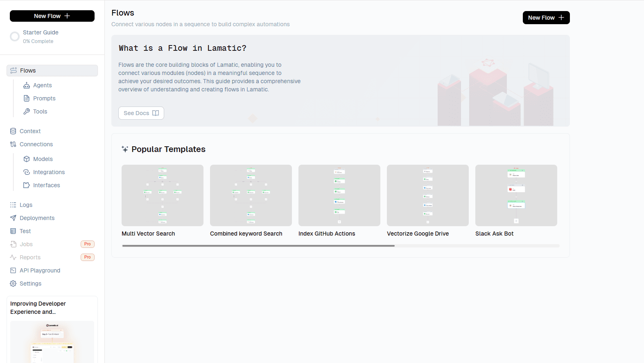
Task: Click the Prompts document icon
Action: (x=27, y=98)
